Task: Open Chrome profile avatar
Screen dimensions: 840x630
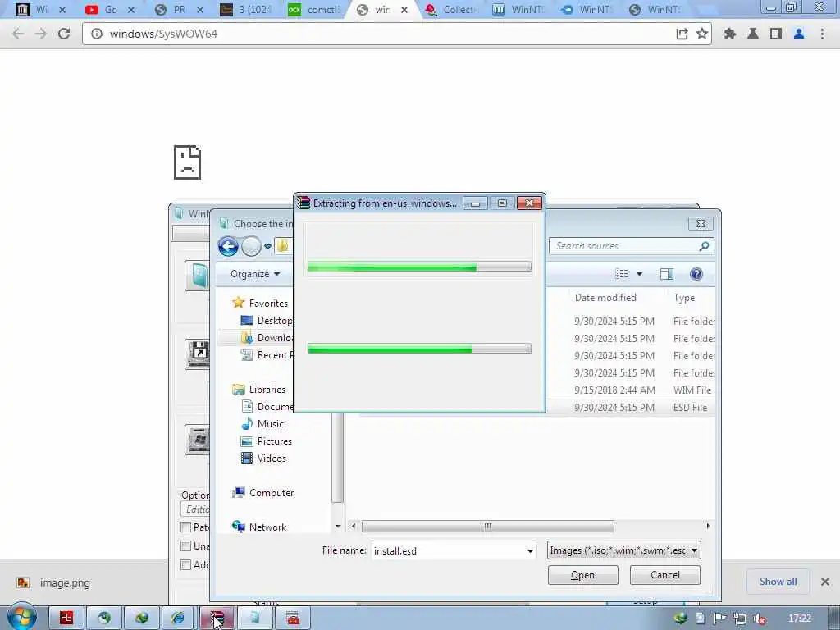Action: [799, 34]
